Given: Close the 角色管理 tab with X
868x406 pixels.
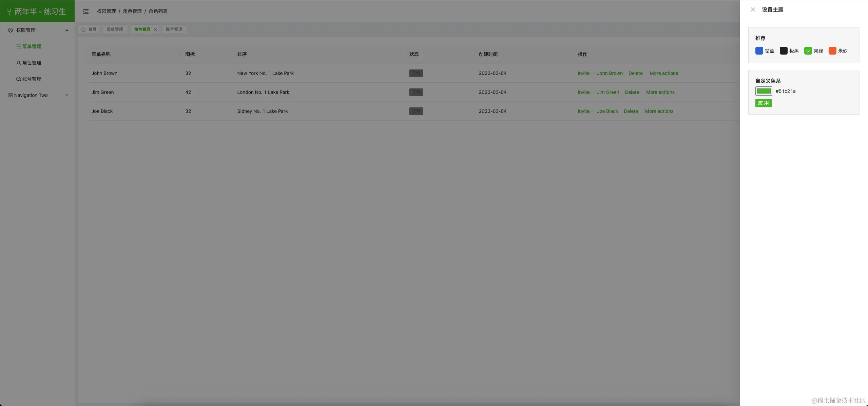Looking at the screenshot, I should (155, 29).
